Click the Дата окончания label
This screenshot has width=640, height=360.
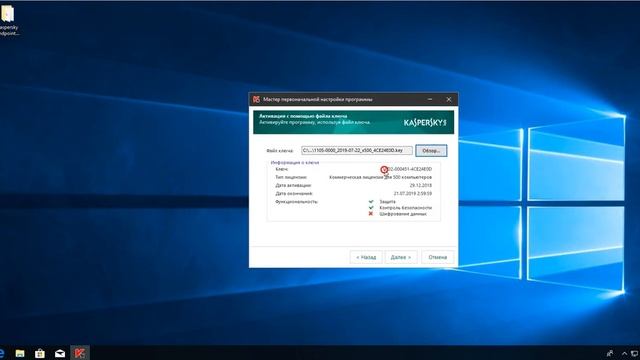pyautogui.click(x=294, y=193)
